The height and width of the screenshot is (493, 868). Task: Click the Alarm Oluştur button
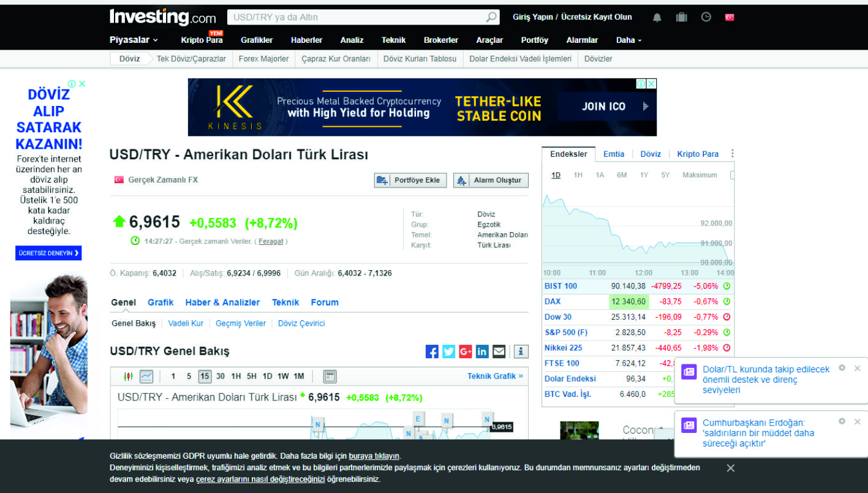click(491, 180)
